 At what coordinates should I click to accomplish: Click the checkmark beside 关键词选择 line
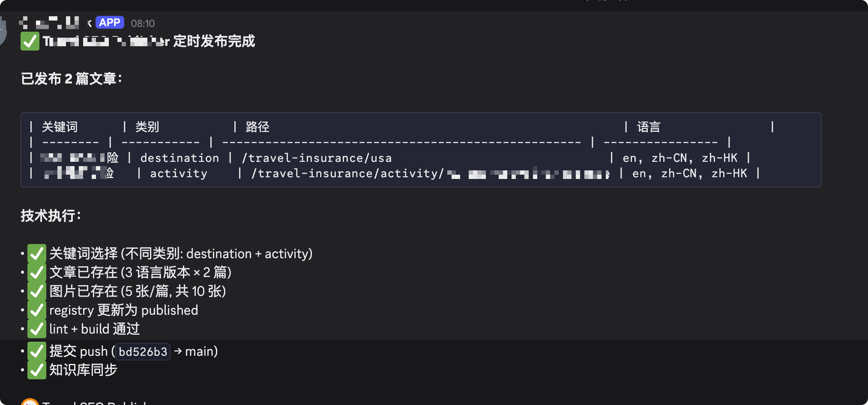(x=37, y=253)
